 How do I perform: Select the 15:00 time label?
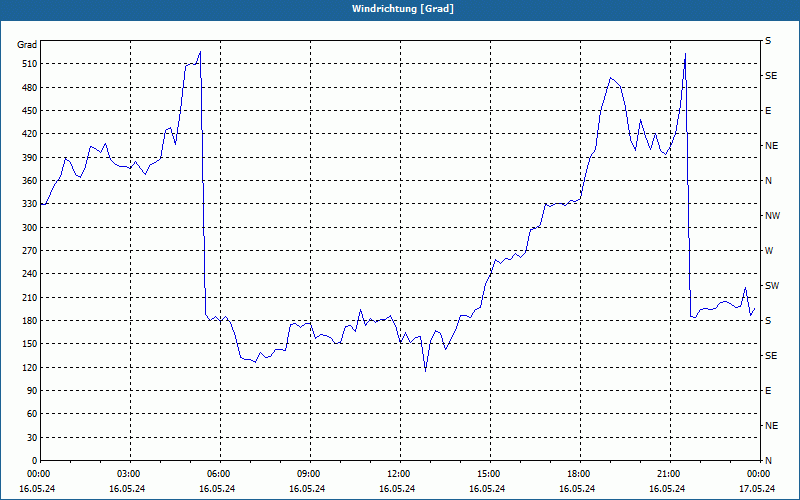[x=489, y=474]
